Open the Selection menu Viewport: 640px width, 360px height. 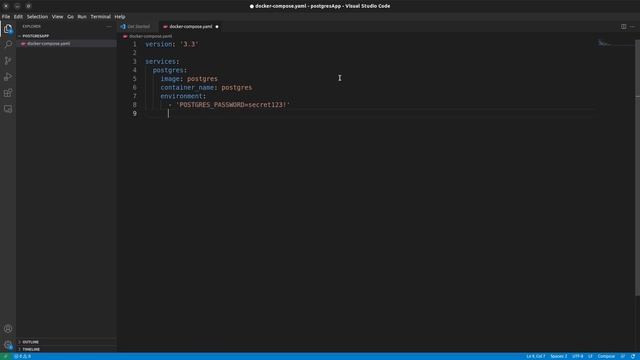(x=37, y=17)
